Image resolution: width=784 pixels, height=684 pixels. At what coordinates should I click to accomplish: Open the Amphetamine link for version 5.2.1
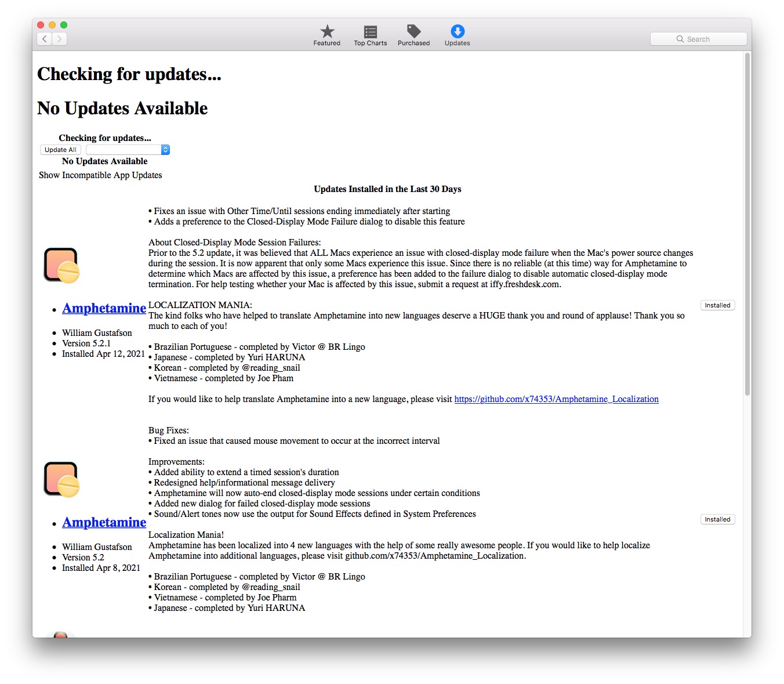(104, 308)
